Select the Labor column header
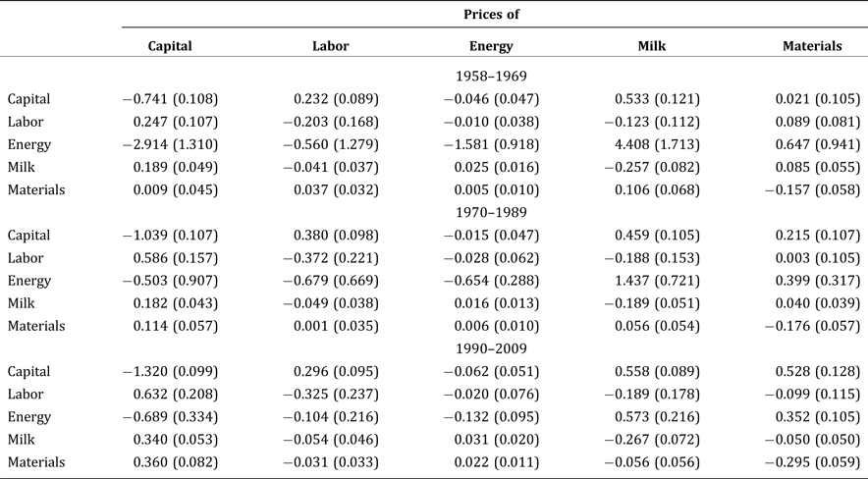This screenshot has width=868, height=479. click(x=330, y=46)
